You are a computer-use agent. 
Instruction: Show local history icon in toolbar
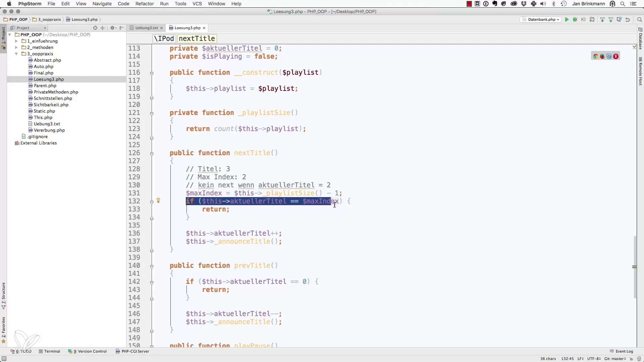click(x=619, y=19)
